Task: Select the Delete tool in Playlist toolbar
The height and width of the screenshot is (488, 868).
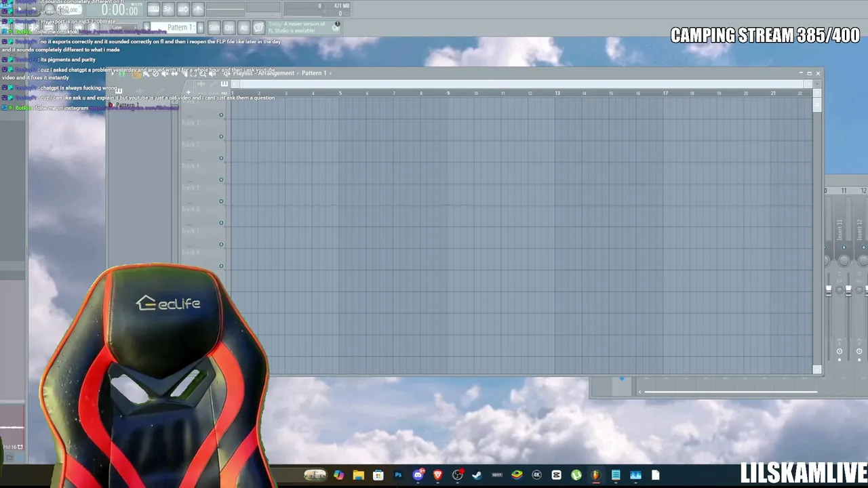Action: pos(157,73)
